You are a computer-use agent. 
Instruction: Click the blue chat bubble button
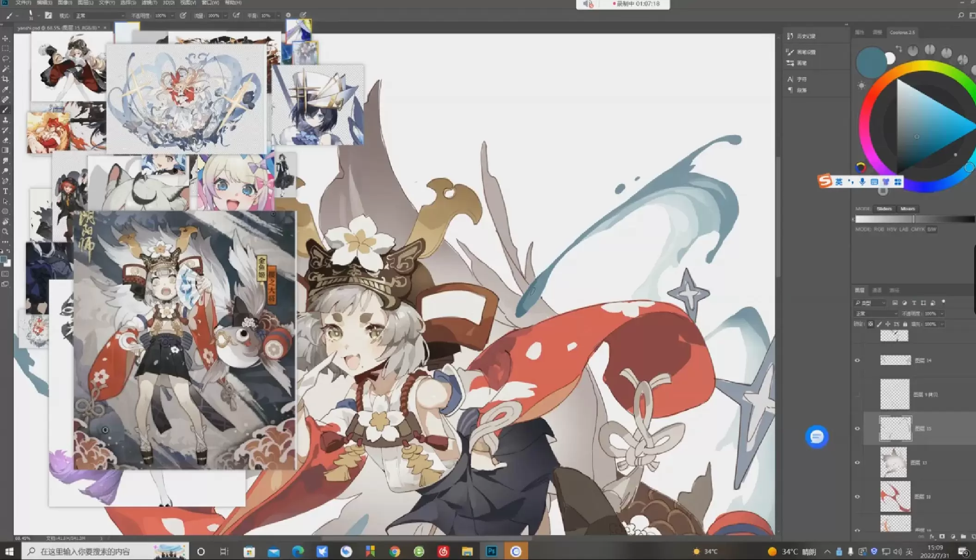point(817,437)
